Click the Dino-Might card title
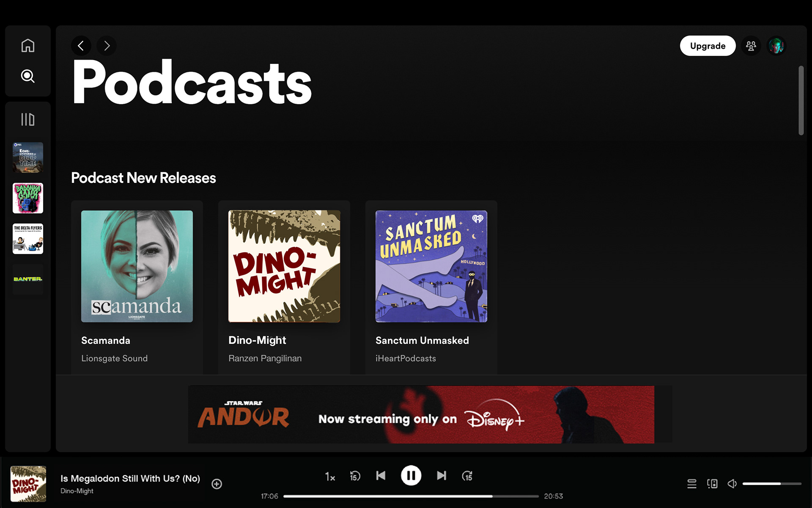The height and width of the screenshot is (508, 812). point(257,340)
